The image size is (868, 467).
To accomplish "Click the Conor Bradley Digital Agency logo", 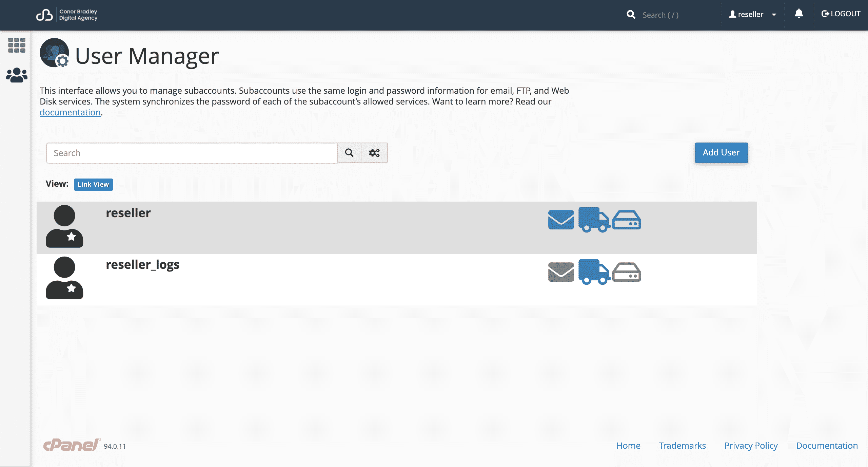I will pos(67,15).
